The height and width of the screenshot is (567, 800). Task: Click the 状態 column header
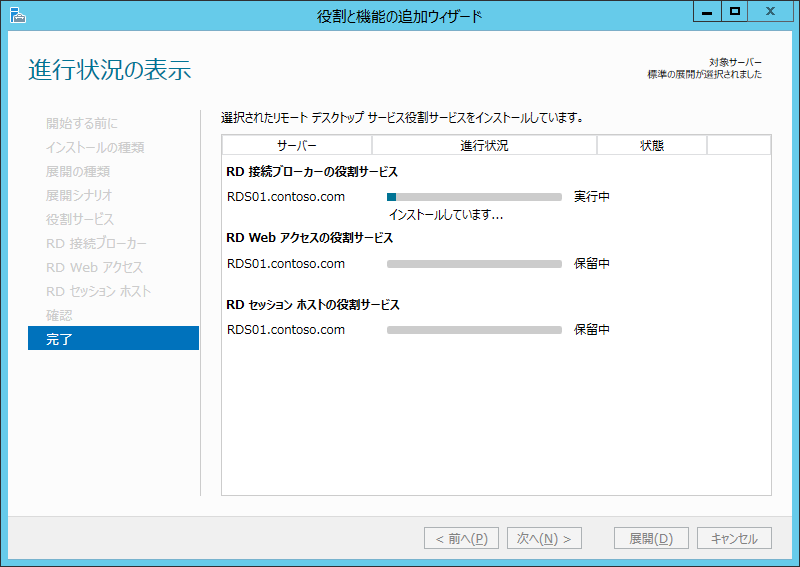pos(651,146)
